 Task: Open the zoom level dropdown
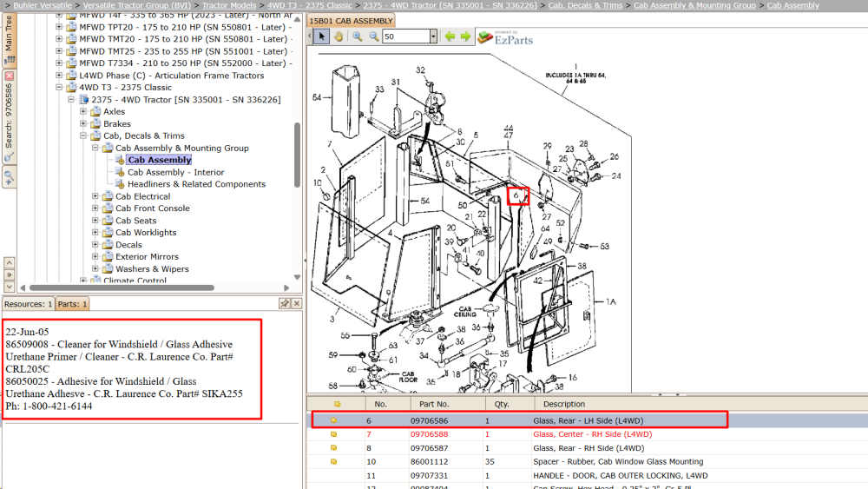[433, 36]
